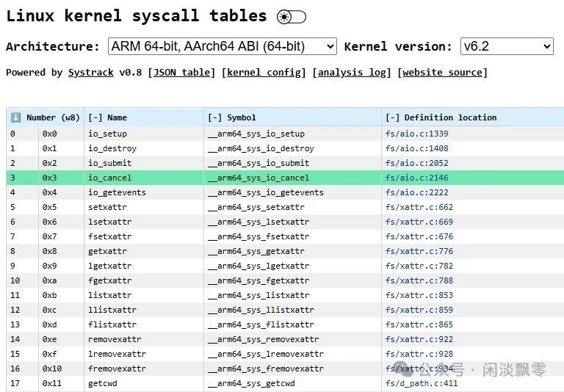Open the Kernel version dropdown
This screenshot has height=392, width=564.
[x=507, y=46]
